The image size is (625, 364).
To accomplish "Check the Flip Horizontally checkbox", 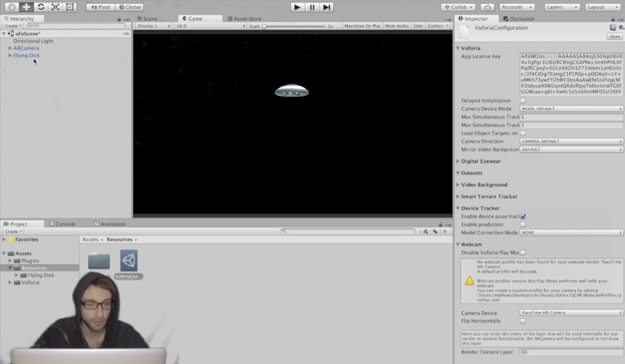I will tap(523, 321).
